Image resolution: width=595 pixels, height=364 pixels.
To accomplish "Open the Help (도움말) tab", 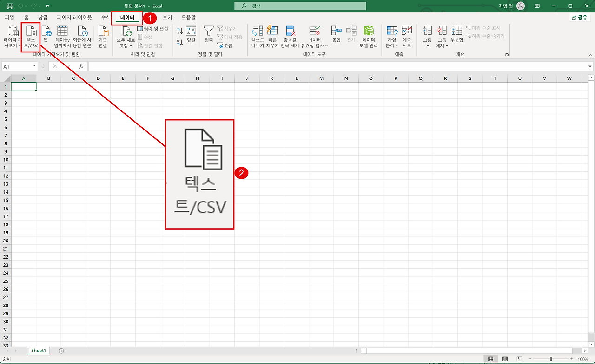I will click(188, 17).
